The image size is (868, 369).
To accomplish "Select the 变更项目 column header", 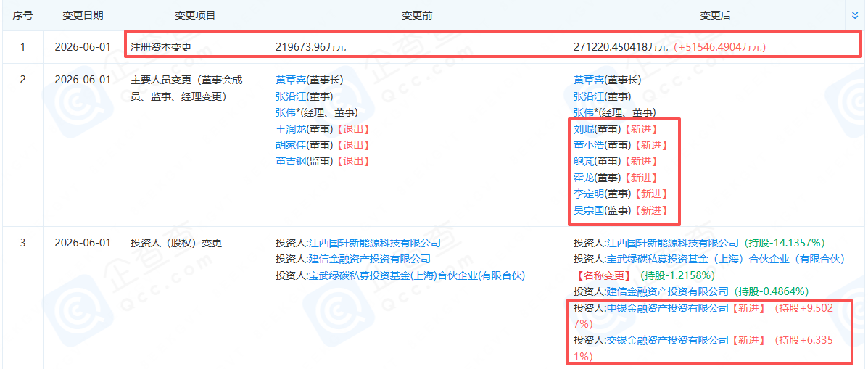I will pos(195,15).
